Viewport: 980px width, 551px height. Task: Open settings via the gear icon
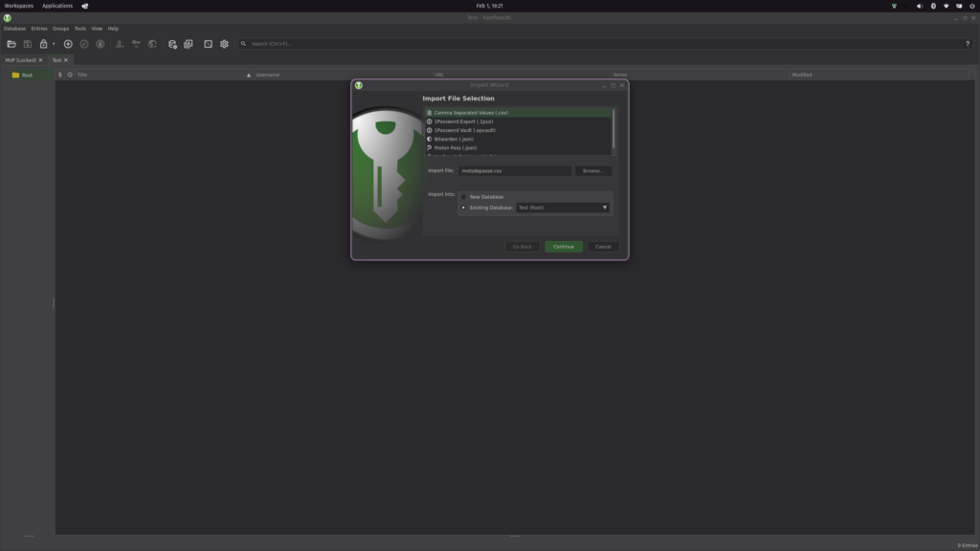point(224,44)
